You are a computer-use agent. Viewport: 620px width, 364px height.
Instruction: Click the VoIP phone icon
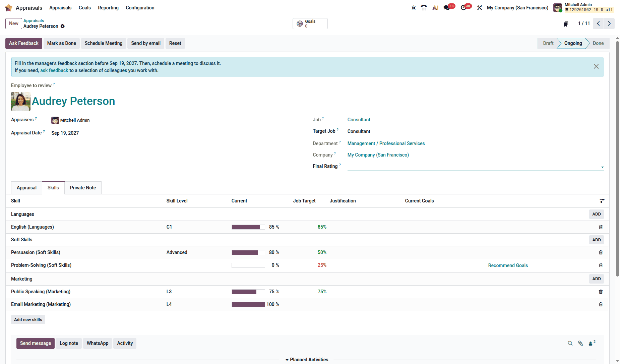click(424, 8)
